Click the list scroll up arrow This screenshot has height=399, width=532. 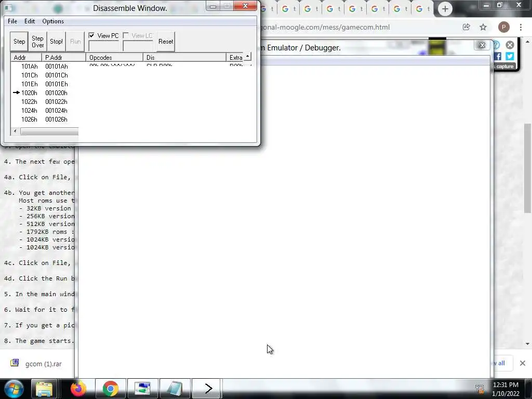248,56
